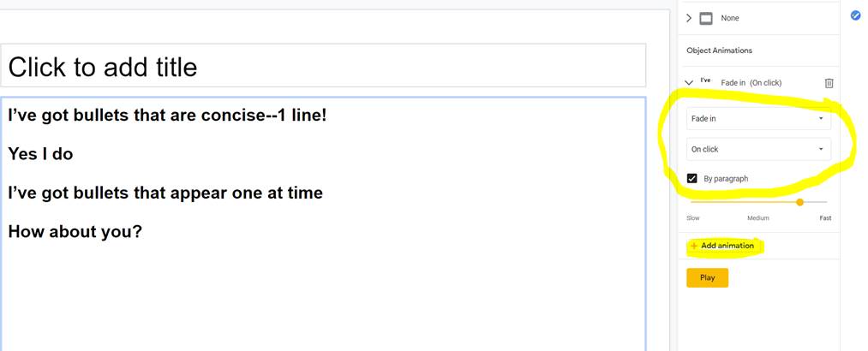This screenshot has height=351, width=868.
Task: Delete the Fade in animation with trash icon
Action: pos(829,83)
